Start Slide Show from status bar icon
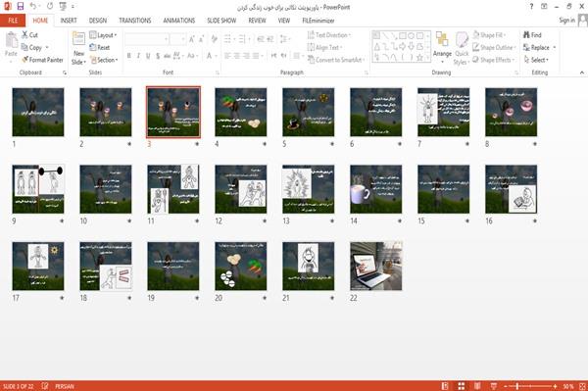This screenshot has height=391, width=588. (x=494, y=386)
